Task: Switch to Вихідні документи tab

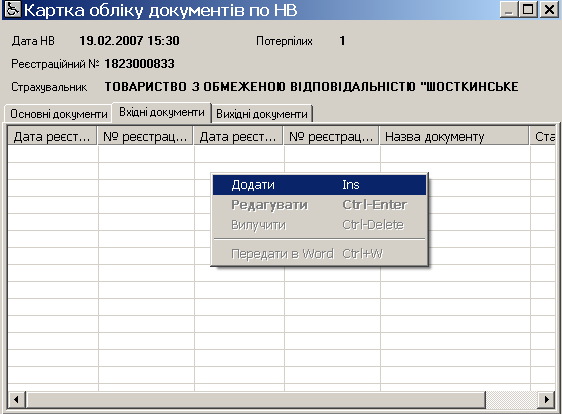Action: 262,114
